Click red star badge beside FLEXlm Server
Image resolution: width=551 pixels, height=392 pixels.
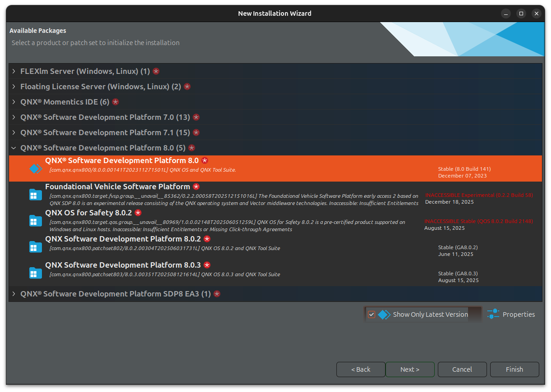[156, 71]
